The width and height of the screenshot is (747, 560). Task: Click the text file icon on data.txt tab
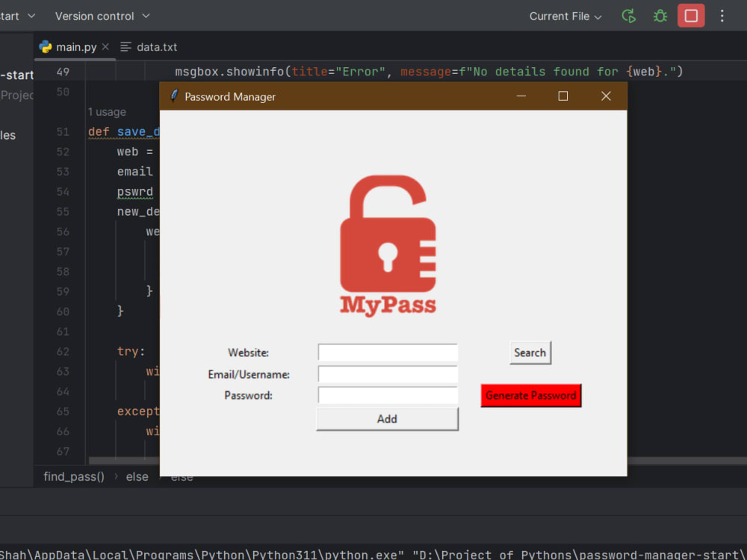click(x=125, y=46)
